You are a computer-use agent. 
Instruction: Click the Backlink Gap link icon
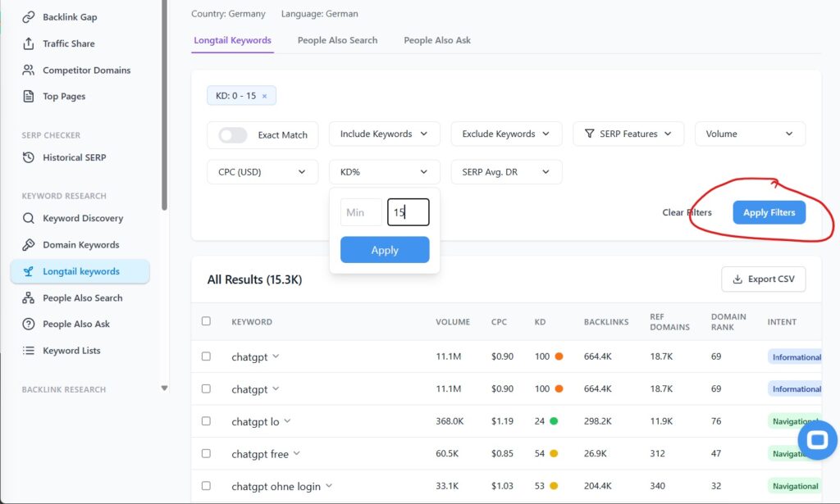click(29, 17)
